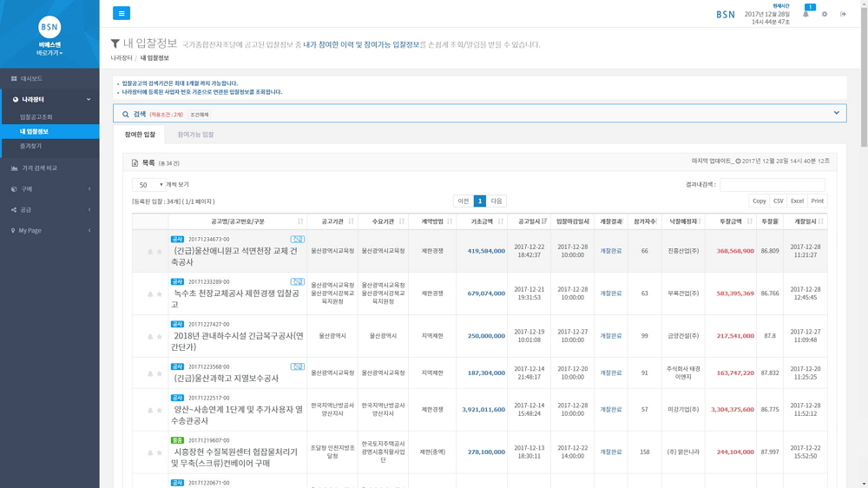
Task: Expand the My Page sidebar menu
Action: pyautogui.click(x=89, y=230)
